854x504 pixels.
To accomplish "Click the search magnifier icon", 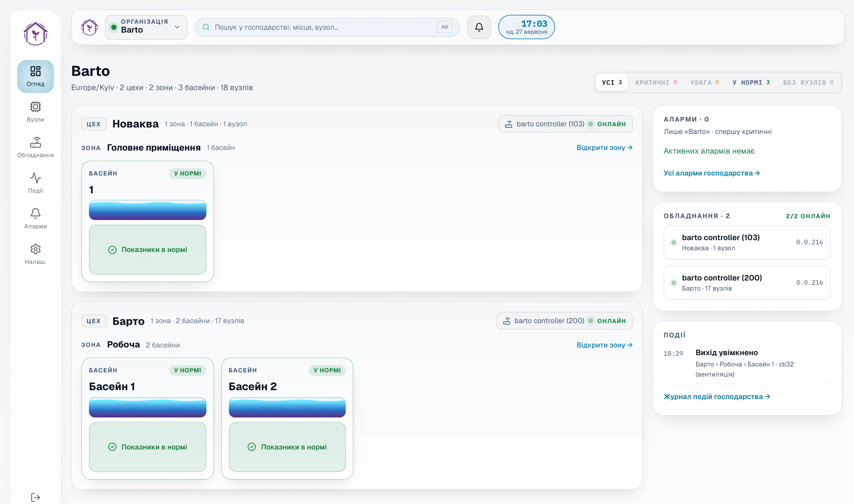I will click(206, 27).
